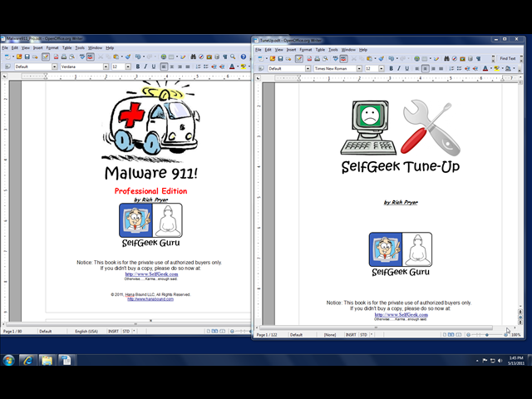Open font size dropdown in Malware911 window

pyautogui.click(x=128, y=66)
